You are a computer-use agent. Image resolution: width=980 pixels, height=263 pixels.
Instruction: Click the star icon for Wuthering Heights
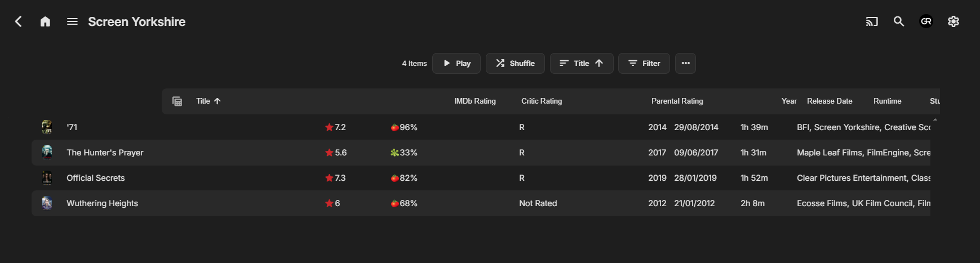pos(329,203)
